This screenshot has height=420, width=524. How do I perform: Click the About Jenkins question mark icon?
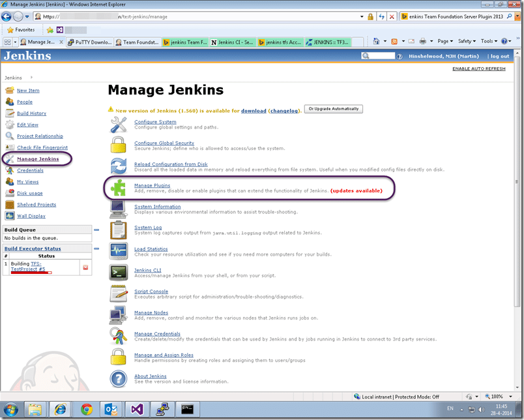pos(119,378)
